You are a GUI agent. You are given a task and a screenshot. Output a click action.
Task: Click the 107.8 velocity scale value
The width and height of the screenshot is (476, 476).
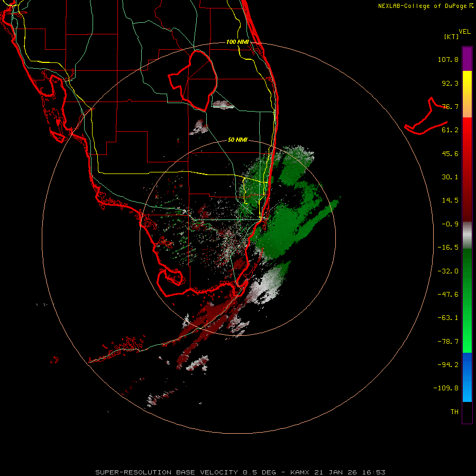point(448,59)
